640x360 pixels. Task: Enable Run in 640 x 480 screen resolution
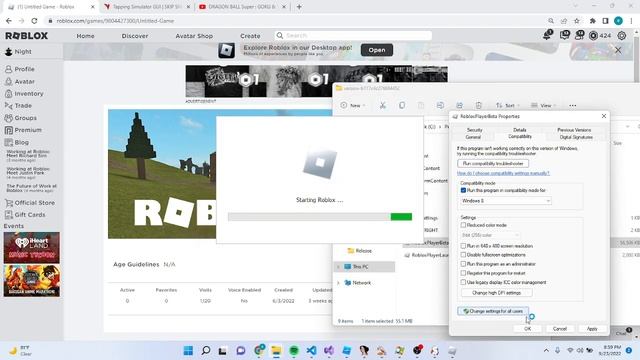coord(463,246)
